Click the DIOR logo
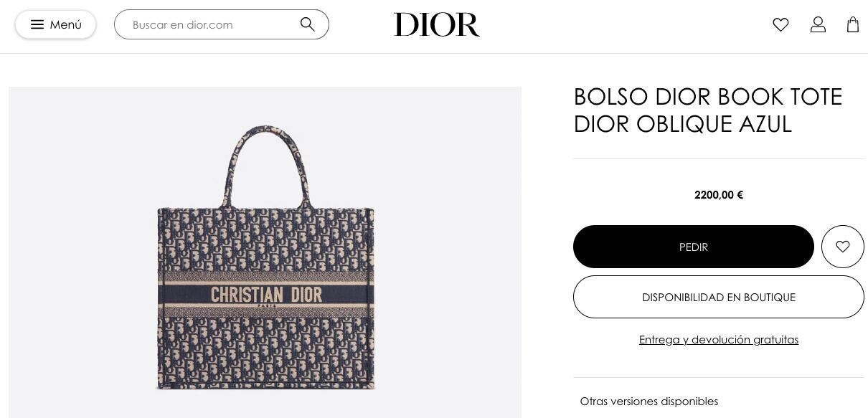The width and height of the screenshot is (868, 418). (436, 25)
